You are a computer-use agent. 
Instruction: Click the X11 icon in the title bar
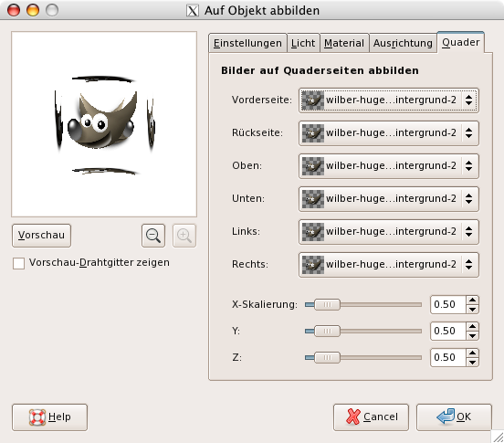click(193, 11)
